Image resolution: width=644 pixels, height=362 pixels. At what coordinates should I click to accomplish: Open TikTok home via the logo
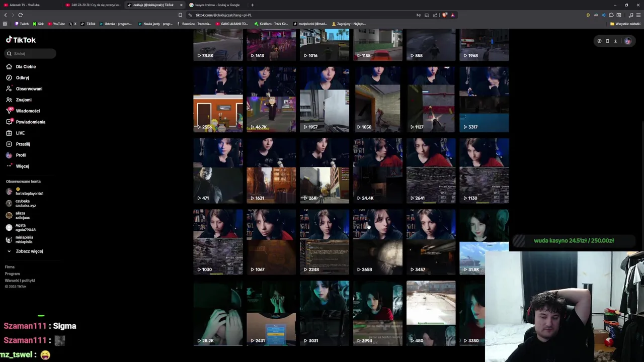[x=21, y=40]
